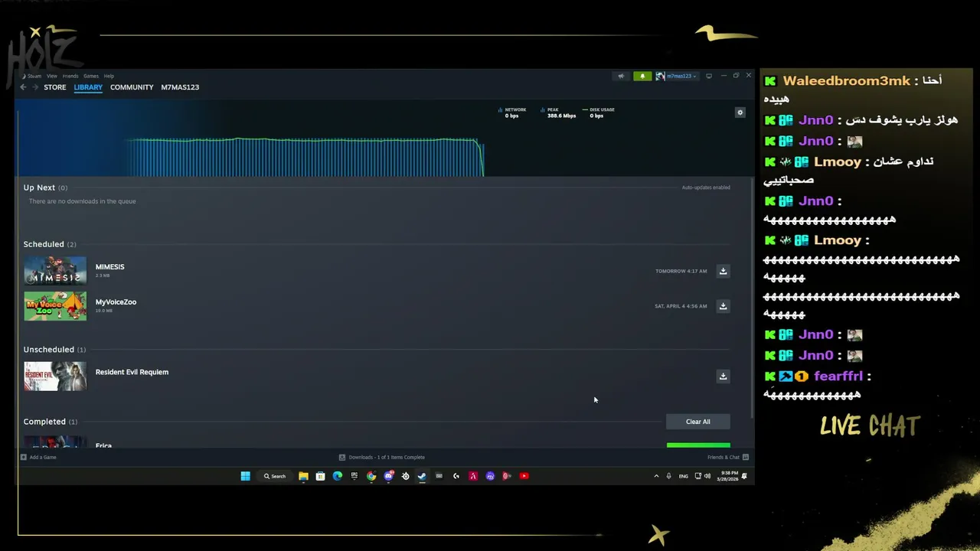
Task: Click the MIMESIS title text
Action: pyautogui.click(x=109, y=267)
